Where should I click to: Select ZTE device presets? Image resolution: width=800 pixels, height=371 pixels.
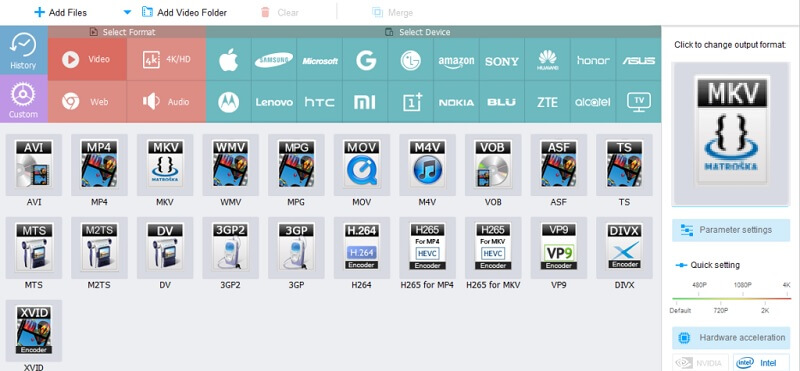pyautogui.click(x=547, y=102)
